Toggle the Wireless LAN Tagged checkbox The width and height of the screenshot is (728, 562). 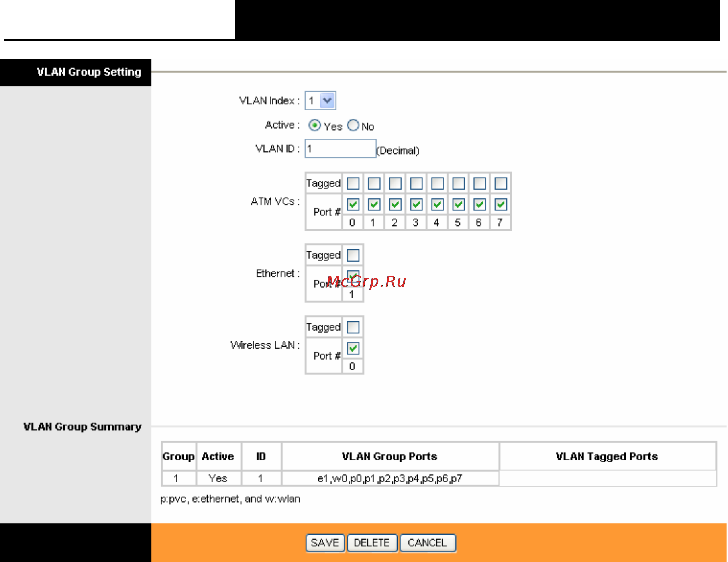[x=353, y=327]
